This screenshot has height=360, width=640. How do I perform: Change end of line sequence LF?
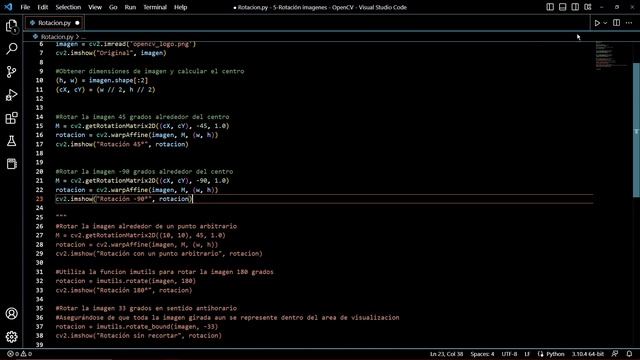click(x=527, y=354)
